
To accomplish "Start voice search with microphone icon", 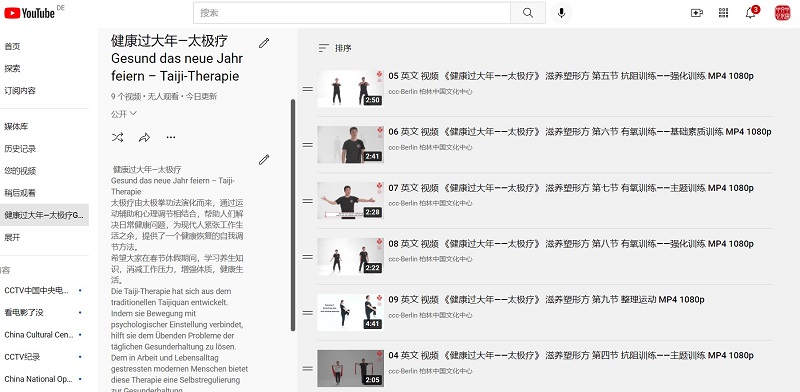I will point(561,13).
